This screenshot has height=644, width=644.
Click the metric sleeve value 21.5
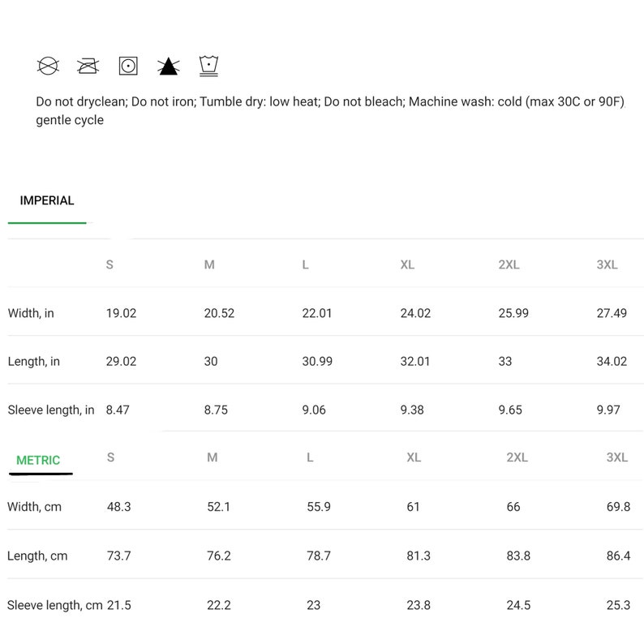(x=118, y=605)
